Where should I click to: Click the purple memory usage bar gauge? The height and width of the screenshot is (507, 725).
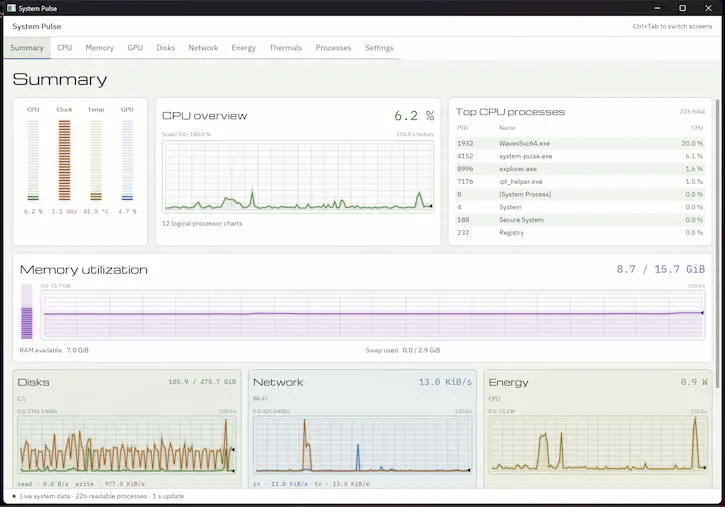coord(27,312)
